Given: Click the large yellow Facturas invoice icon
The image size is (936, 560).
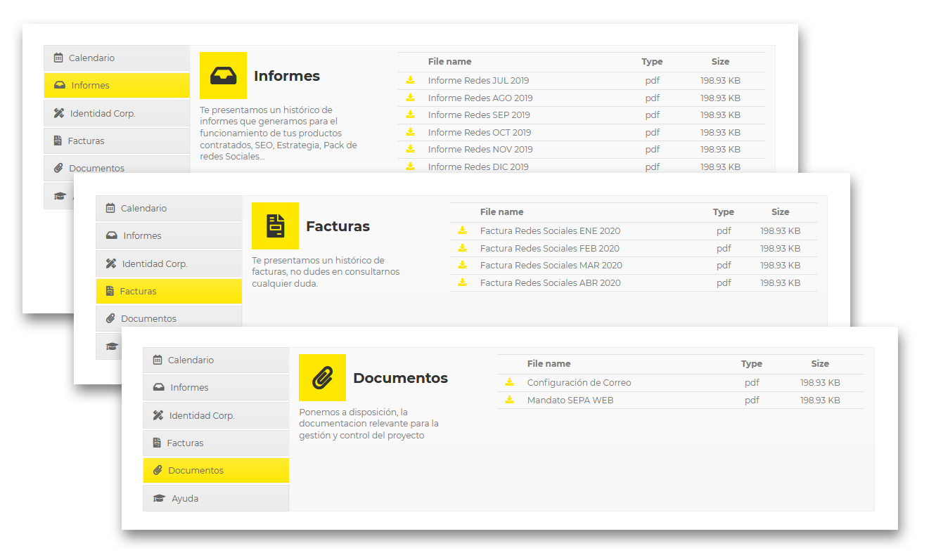Looking at the screenshot, I should click(275, 226).
